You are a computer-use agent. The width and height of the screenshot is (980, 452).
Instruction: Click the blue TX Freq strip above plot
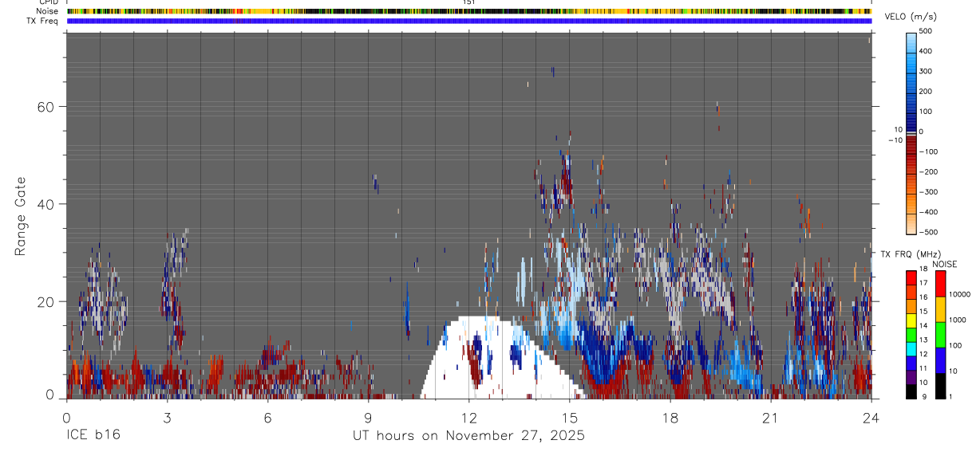click(469, 21)
